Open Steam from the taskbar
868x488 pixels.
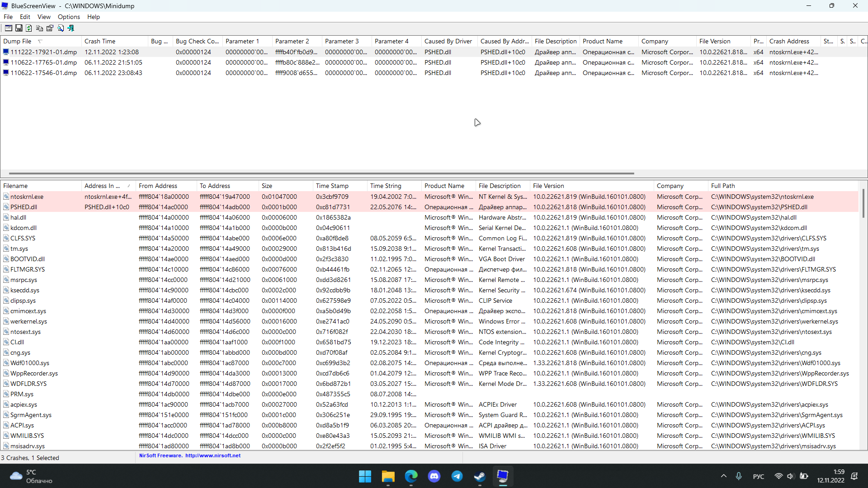point(480,476)
